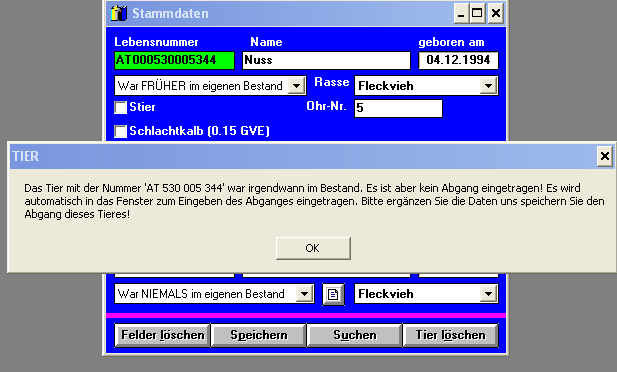Click the Stammdaten window app icon
This screenshot has width=617, height=372.
[118, 13]
